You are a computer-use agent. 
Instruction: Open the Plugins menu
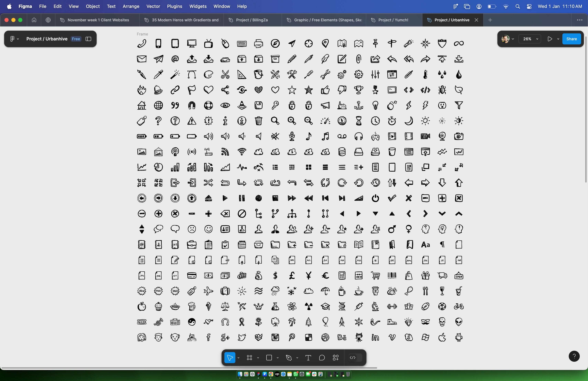pos(175,6)
